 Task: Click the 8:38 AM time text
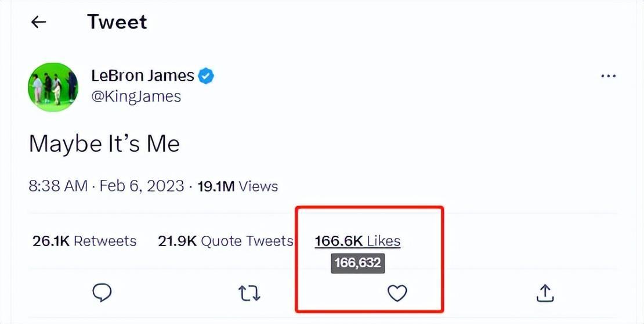[58, 186]
